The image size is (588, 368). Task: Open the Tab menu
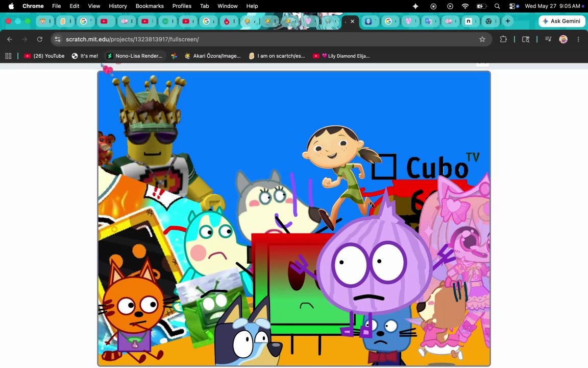coord(204,6)
